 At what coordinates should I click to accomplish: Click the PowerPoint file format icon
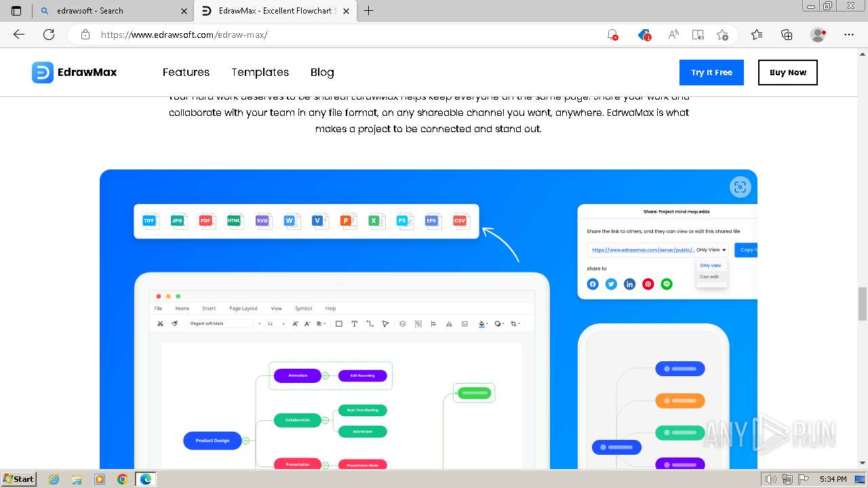(348, 221)
